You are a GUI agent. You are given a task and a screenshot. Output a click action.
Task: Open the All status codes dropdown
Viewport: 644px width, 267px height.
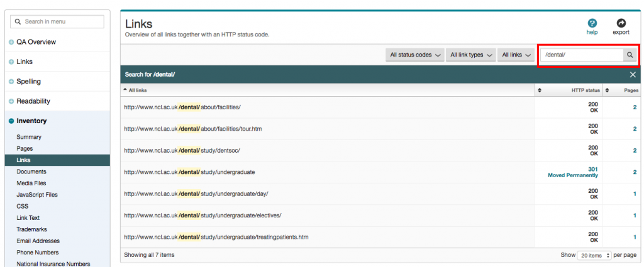415,55
